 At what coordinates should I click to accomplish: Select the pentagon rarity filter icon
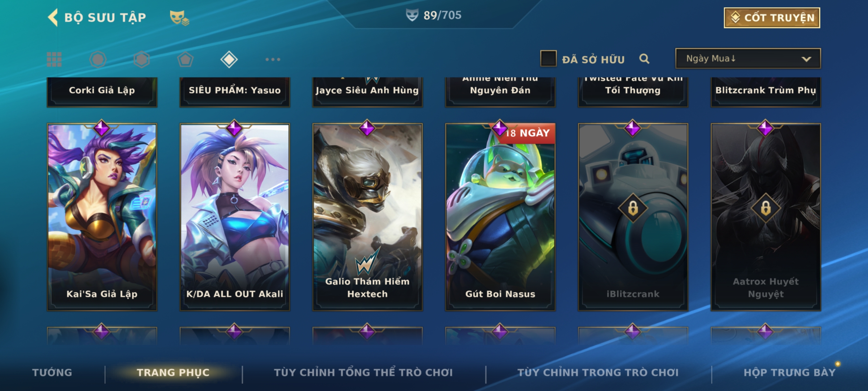click(x=185, y=59)
